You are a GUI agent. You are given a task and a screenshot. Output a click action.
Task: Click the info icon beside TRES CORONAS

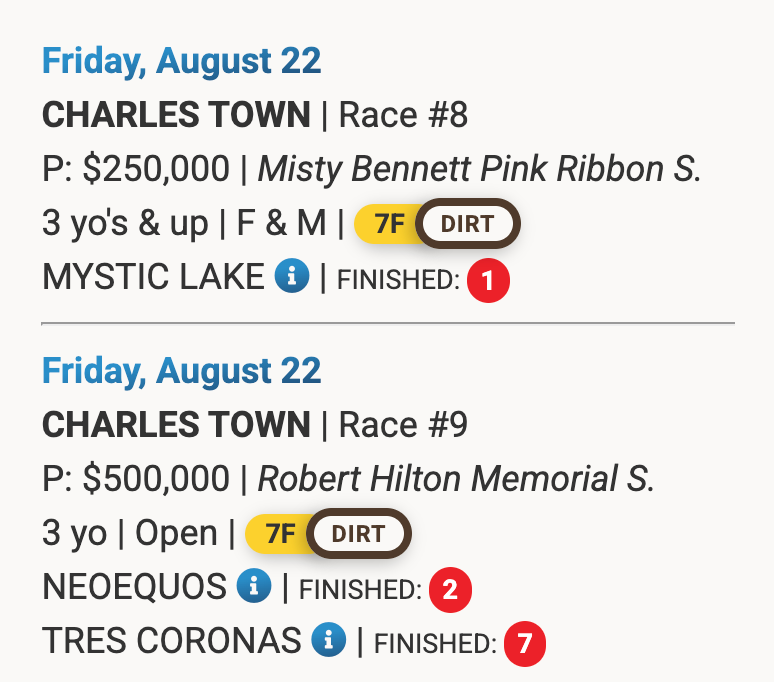327,639
